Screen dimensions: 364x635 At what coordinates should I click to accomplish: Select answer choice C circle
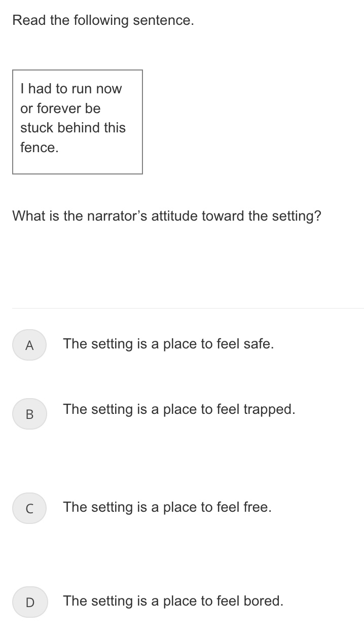tap(29, 508)
